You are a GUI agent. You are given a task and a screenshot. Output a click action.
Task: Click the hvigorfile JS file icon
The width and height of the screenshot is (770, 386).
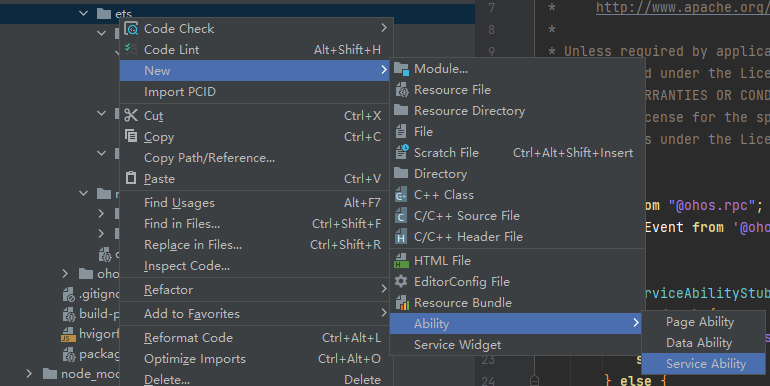point(68,334)
